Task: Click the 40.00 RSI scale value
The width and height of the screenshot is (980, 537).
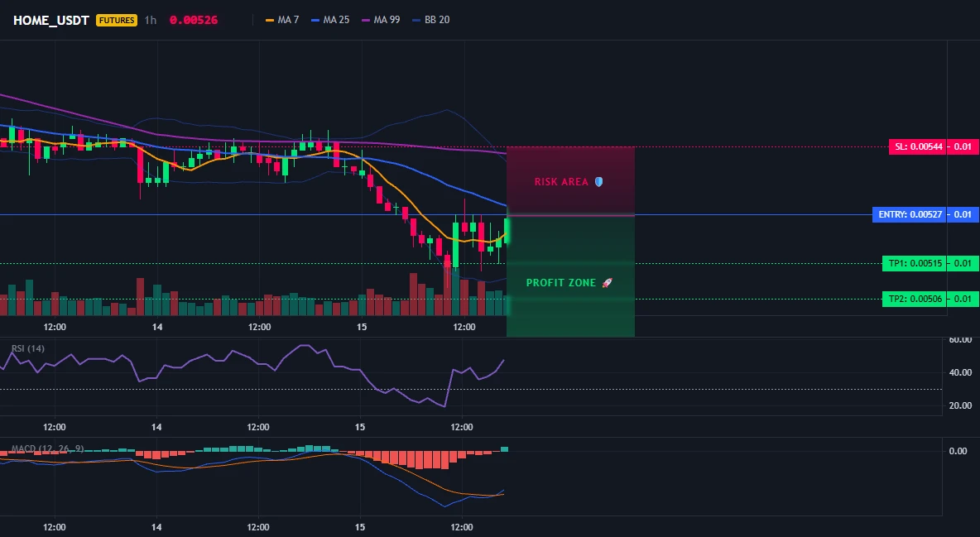Action: [x=960, y=372]
